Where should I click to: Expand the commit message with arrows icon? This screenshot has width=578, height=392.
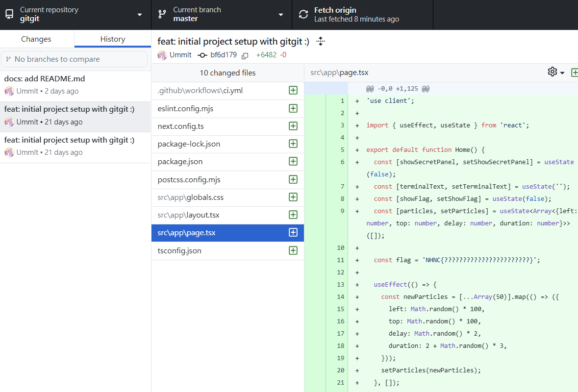pos(321,41)
